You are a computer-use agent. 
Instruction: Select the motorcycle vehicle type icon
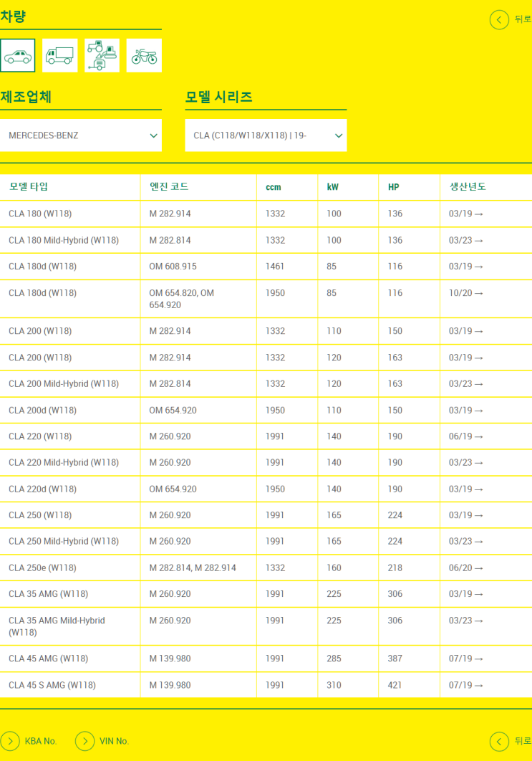point(144,55)
